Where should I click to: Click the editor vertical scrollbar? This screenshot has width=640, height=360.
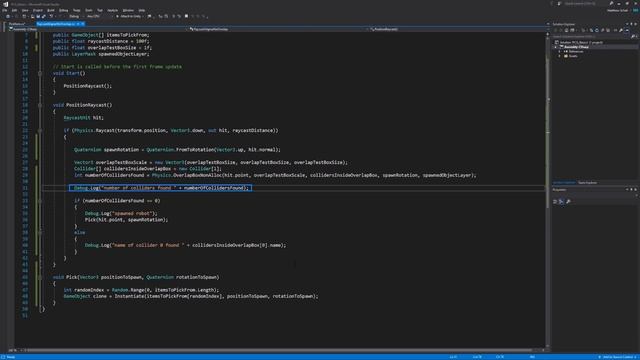[548, 190]
